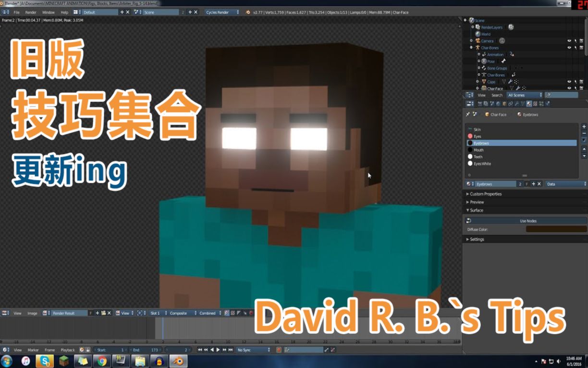Toggle the eye visibility of Cape
The image size is (588, 368).
(x=569, y=81)
